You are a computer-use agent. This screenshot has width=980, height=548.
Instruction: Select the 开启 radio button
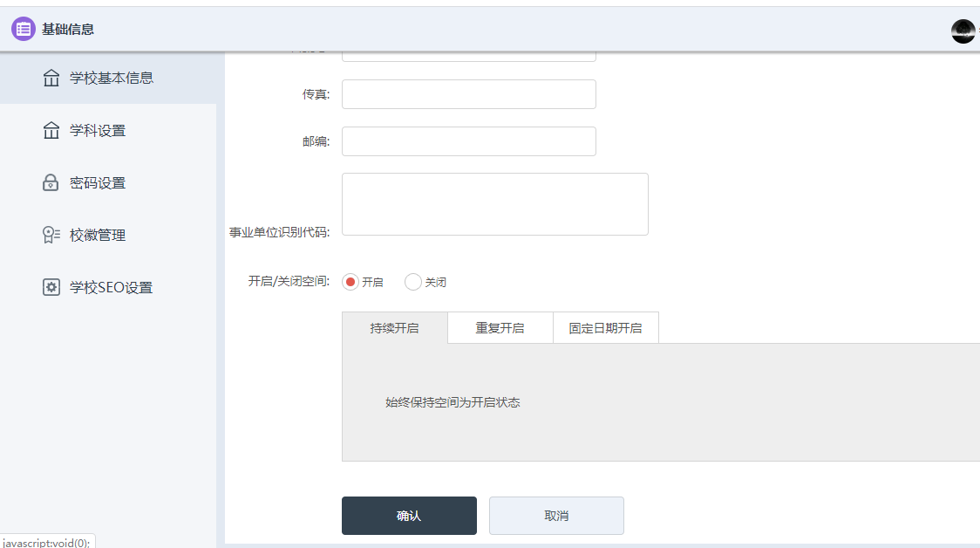[350, 282]
